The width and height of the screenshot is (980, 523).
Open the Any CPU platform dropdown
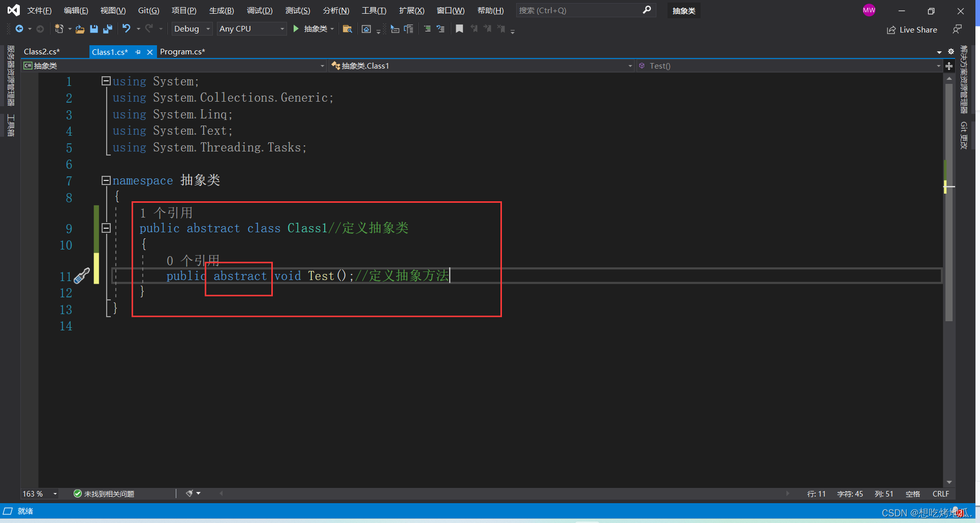click(x=252, y=29)
